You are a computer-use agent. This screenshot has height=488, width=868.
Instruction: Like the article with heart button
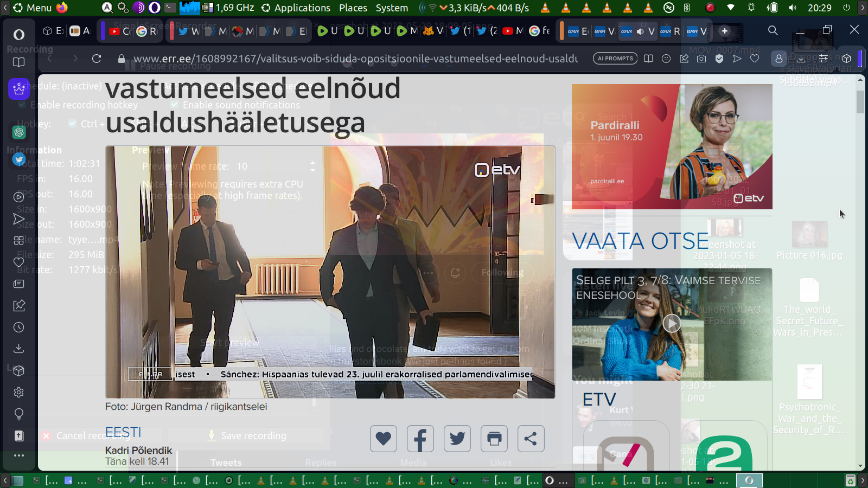[384, 439]
